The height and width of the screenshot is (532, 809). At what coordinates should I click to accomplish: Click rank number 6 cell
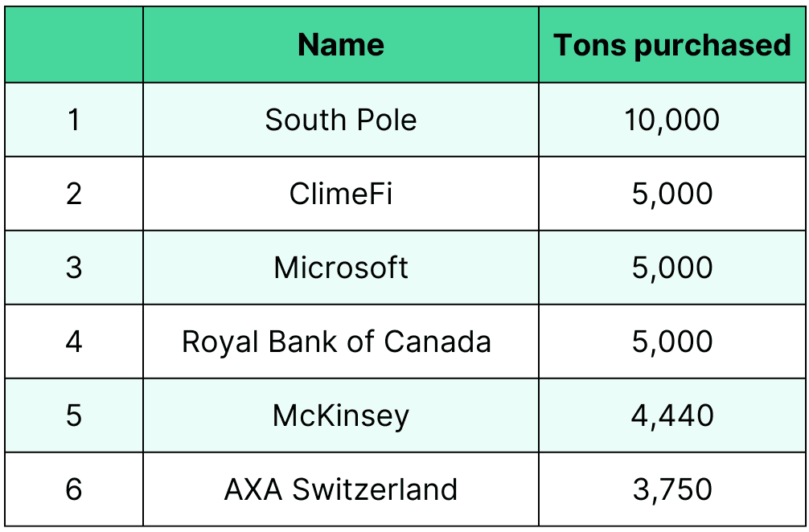coord(74,489)
